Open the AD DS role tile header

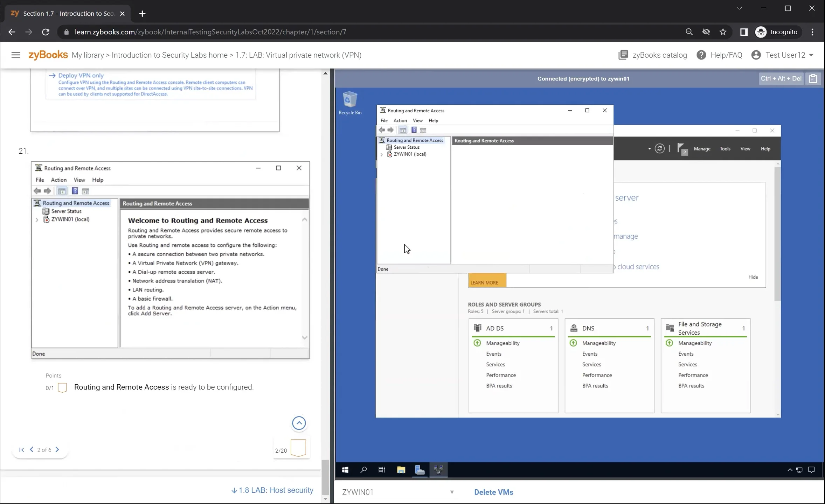[x=513, y=328]
